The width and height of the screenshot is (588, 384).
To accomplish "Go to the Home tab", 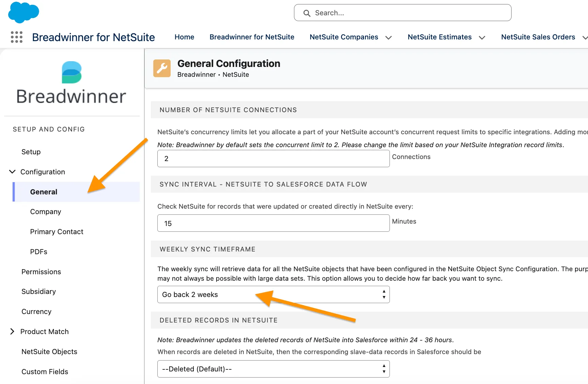I will (x=185, y=37).
